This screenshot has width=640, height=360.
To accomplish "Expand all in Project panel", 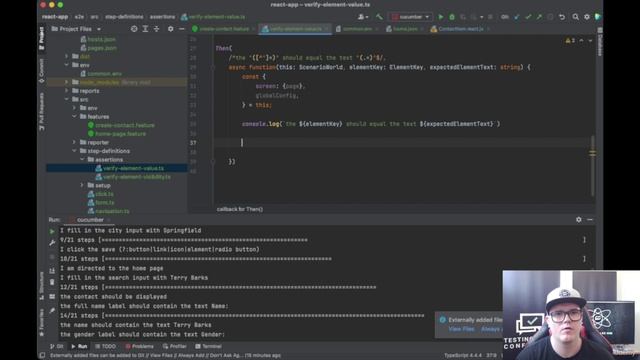I will click(145, 29).
